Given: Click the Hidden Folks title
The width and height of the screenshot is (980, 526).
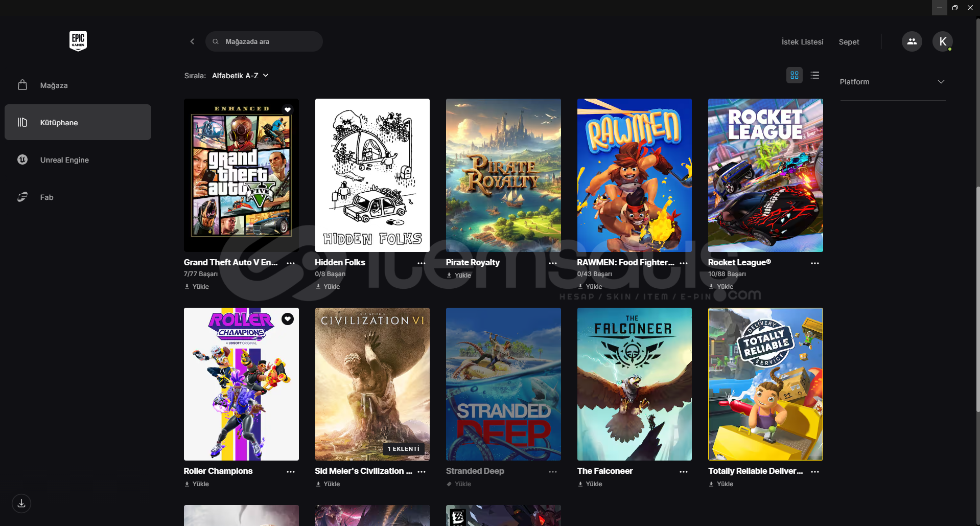Looking at the screenshot, I should [340, 262].
